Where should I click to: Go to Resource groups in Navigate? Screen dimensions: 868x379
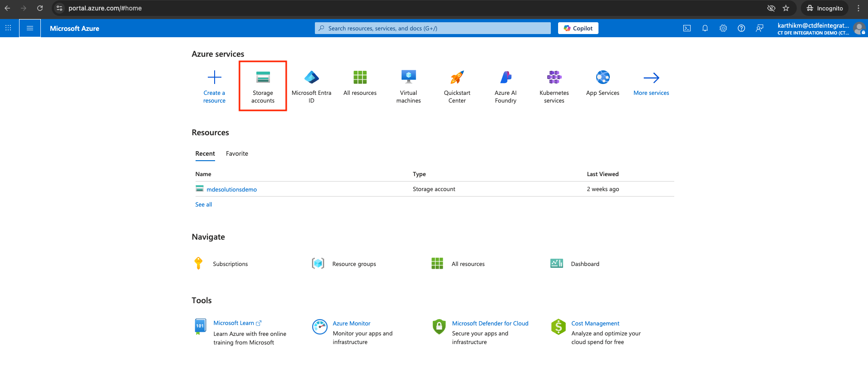354,264
